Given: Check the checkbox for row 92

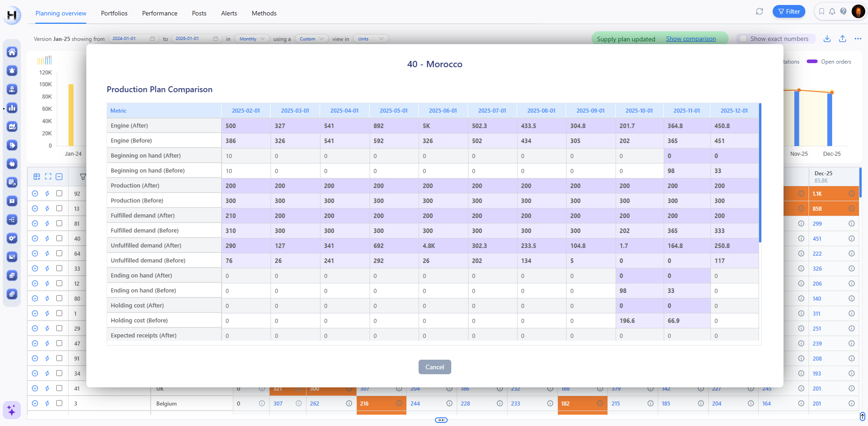Looking at the screenshot, I should [x=59, y=193].
